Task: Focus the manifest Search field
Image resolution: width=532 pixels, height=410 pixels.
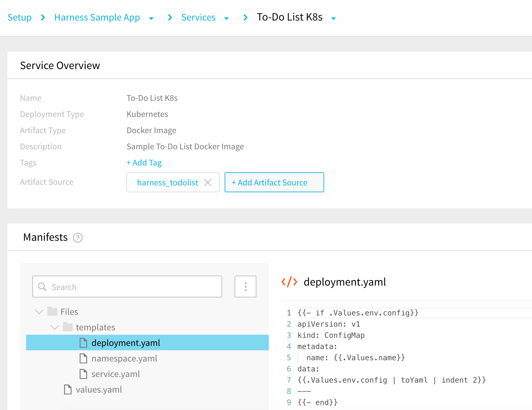Action: (x=127, y=287)
